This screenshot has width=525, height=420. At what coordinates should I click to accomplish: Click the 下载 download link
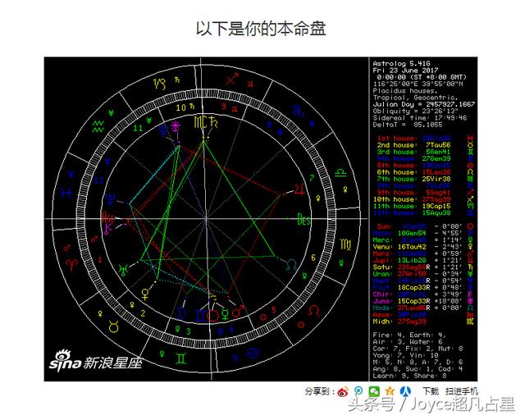pos(430,391)
